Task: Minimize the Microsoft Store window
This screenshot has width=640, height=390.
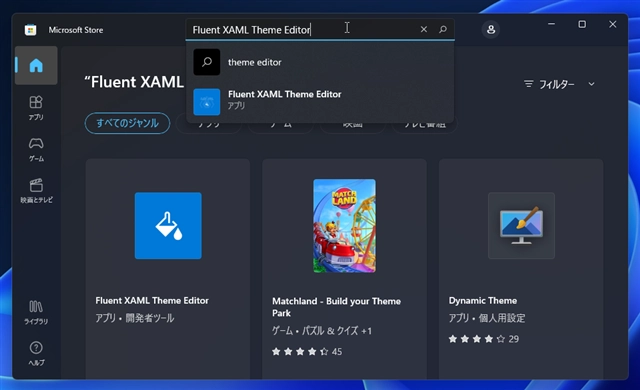Action: [551, 24]
